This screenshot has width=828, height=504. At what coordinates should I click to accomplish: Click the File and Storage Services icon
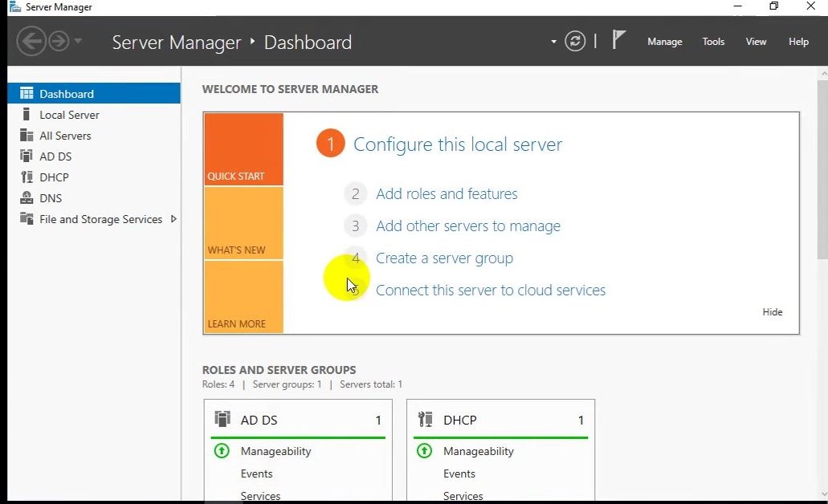(26, 218)
